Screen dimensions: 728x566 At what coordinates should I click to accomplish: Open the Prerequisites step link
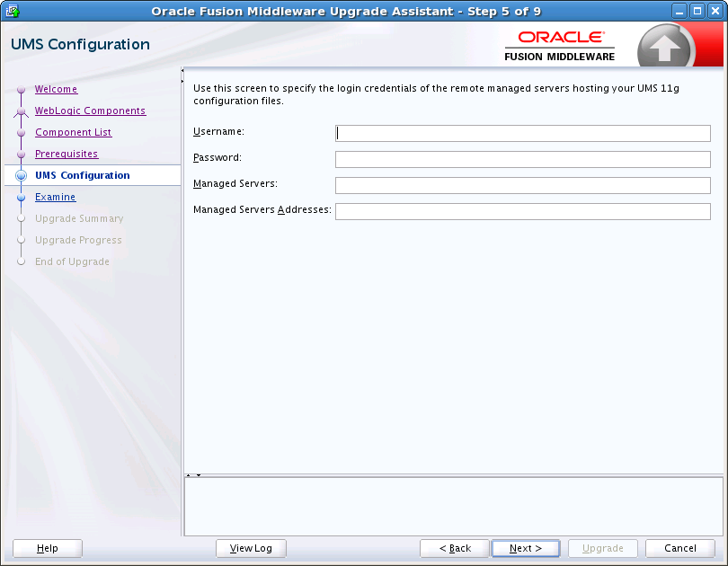pos(67,154)
